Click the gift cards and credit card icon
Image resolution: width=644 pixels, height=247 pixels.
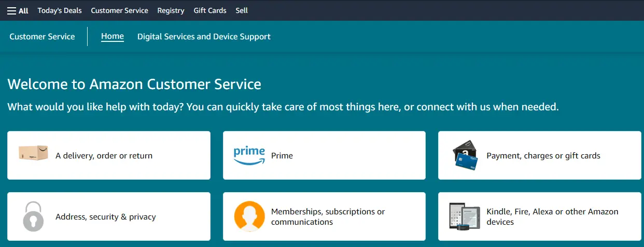(x=465, y=155)
